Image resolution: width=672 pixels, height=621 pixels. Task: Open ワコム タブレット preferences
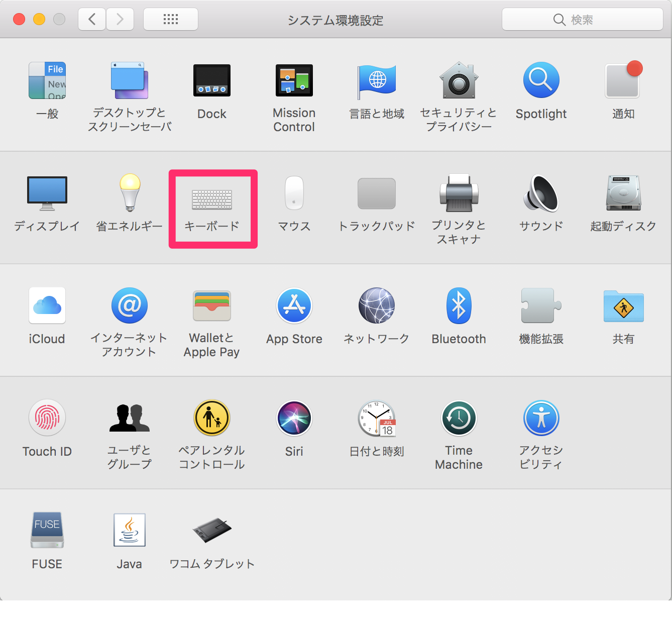(x=212, y=530)
